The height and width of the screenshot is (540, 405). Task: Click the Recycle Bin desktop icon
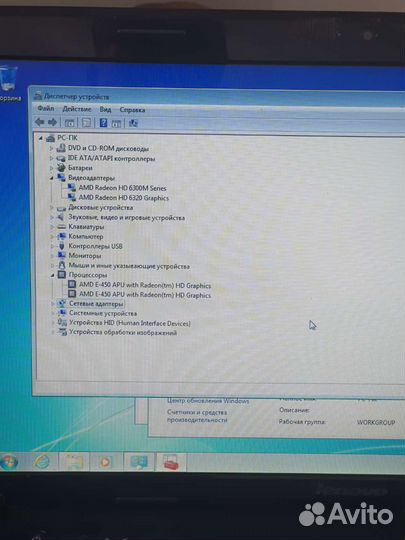click(x=9, y=79)
